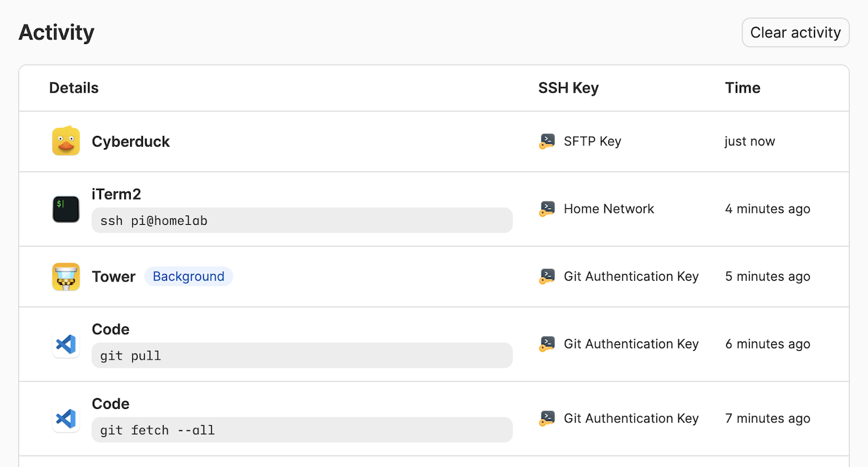Screen dimensions: 868x467
Task: Click the just now timestamp on Cyberduck row
Action: 750,141
